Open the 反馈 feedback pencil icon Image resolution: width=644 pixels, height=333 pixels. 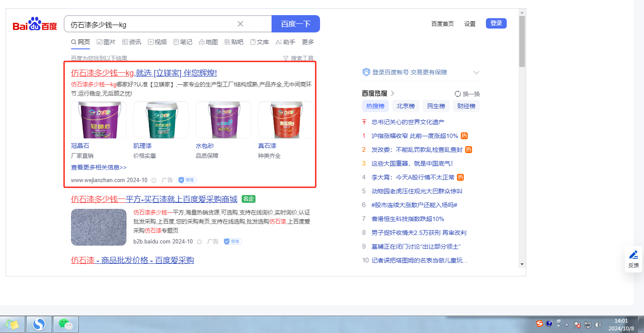pyautogui.click(x=634, y=255)
